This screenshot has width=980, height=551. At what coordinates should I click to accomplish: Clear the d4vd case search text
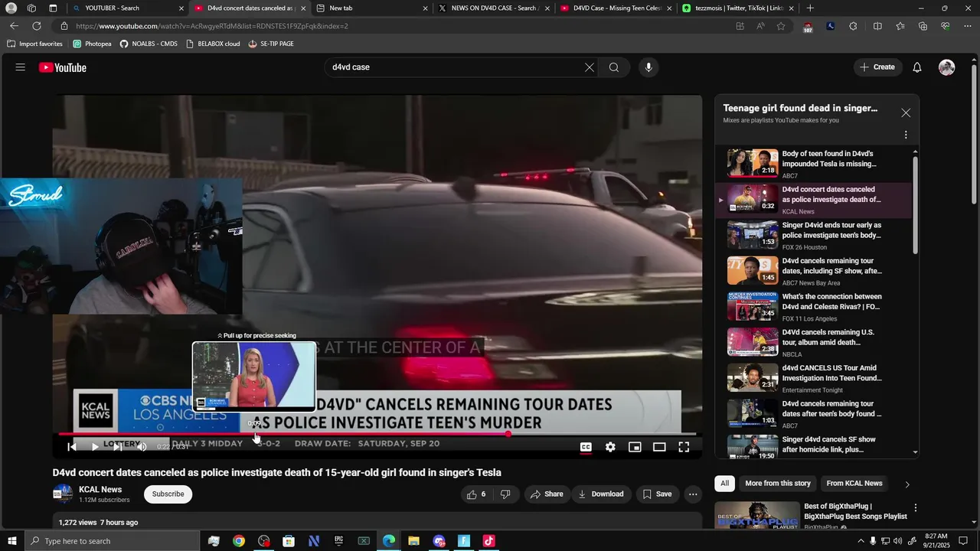(x=590, y=67)
